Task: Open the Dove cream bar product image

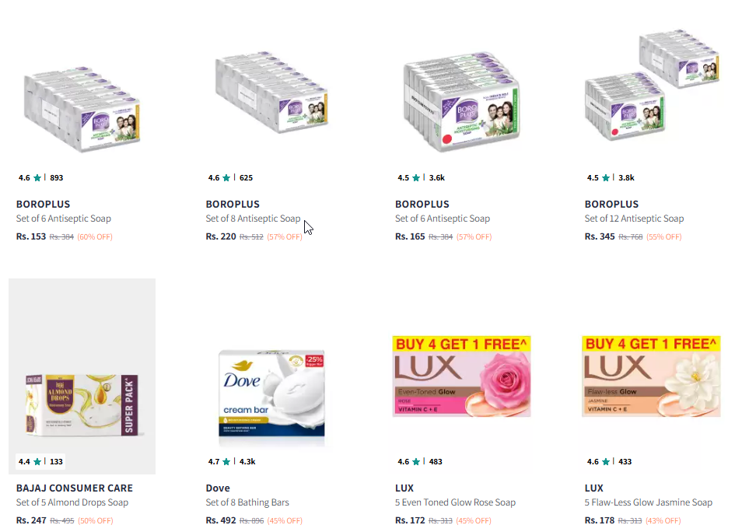Action: coord(271,393)
